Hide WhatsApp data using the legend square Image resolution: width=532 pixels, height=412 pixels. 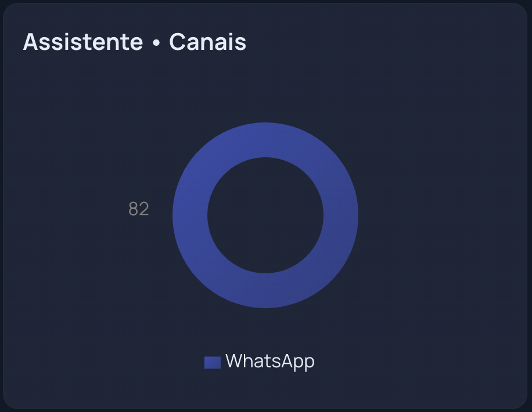point(212,362)
